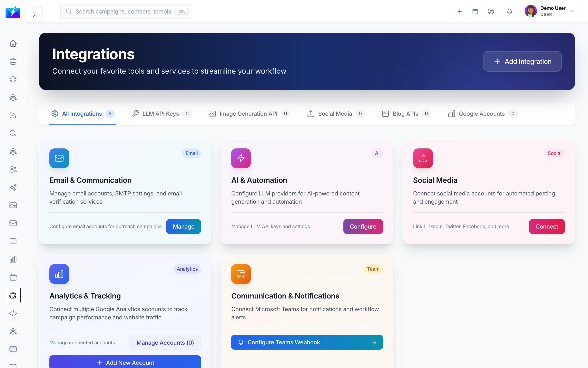588x368 pixels.
Task: Switch to the Blog APIs tab
Action: coord(406,114)
